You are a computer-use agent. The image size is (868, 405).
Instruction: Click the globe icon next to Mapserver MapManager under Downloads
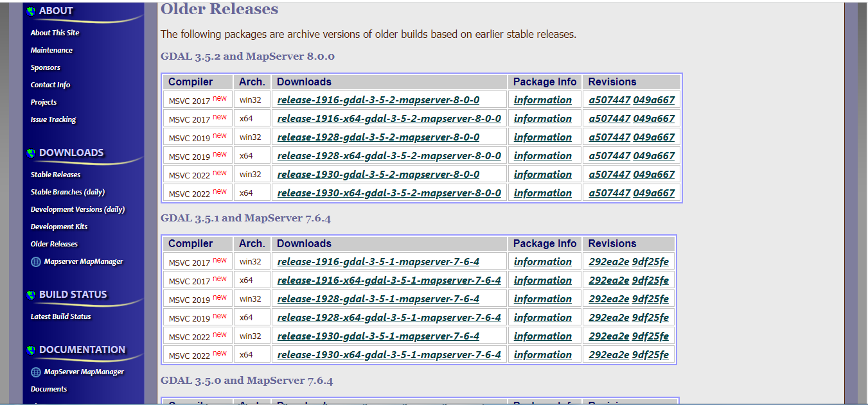36,262
